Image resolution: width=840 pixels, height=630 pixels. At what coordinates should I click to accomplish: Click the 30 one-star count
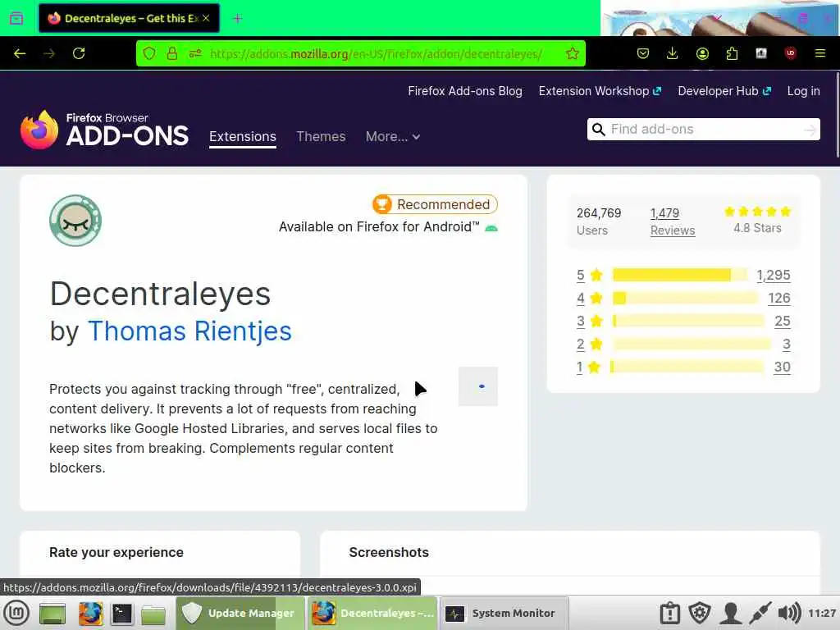(782, 367)
